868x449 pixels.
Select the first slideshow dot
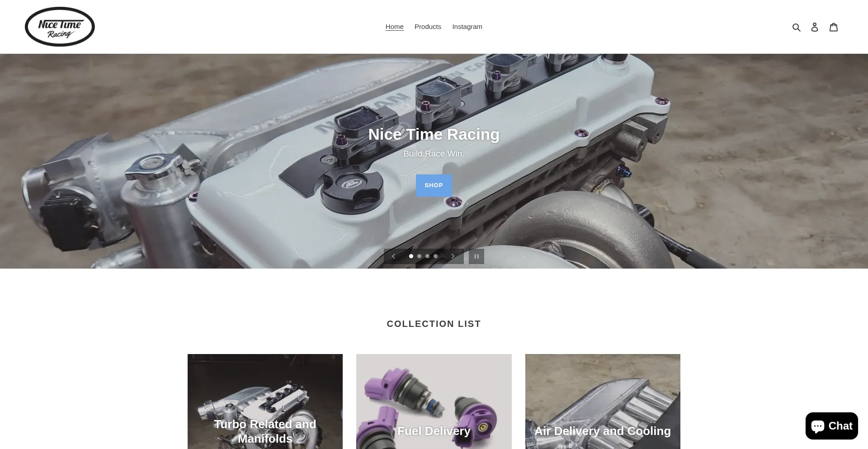pyautogui.click(x=411, y=256)
